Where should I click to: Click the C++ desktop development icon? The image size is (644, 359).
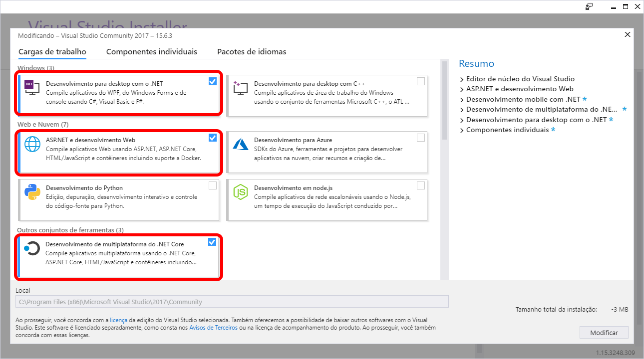[240, 88]
